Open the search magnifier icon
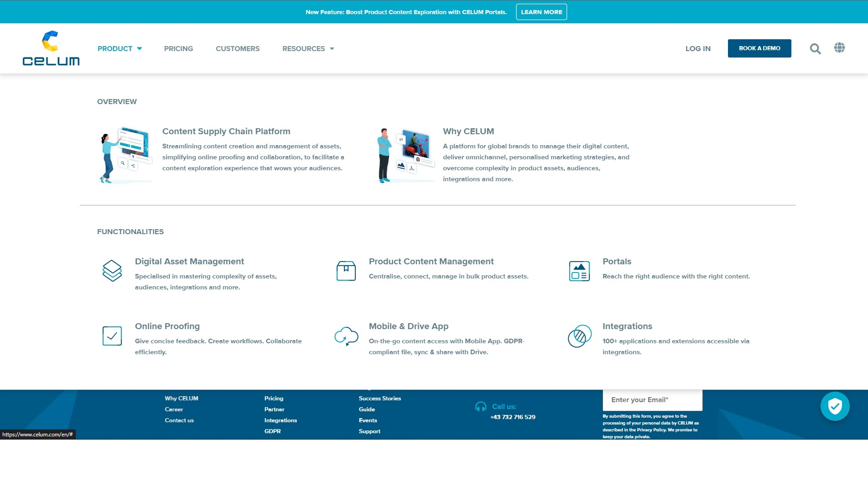Viewport: 868px width, 493px height. 815,49
